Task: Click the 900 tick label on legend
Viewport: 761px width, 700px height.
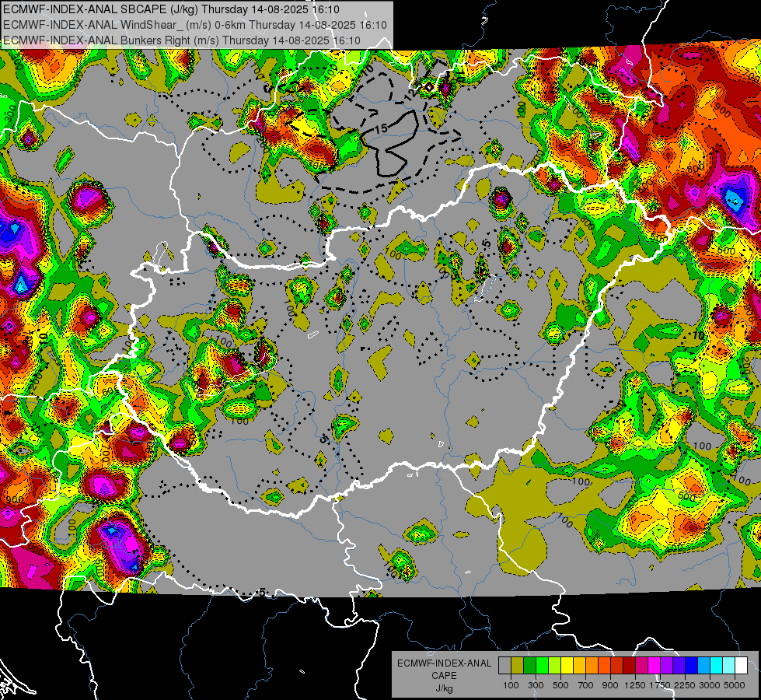Action: (610, 685)
